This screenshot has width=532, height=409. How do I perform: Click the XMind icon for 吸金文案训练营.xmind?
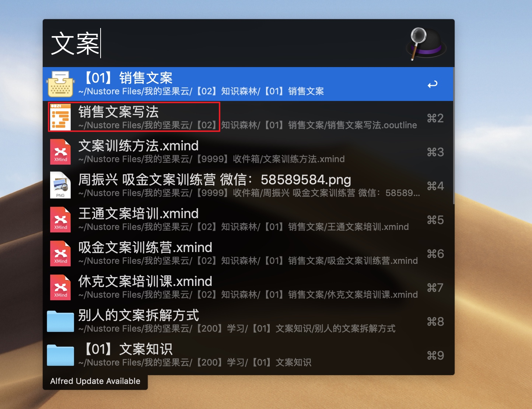pyautogui.click(x=60, y=254)
